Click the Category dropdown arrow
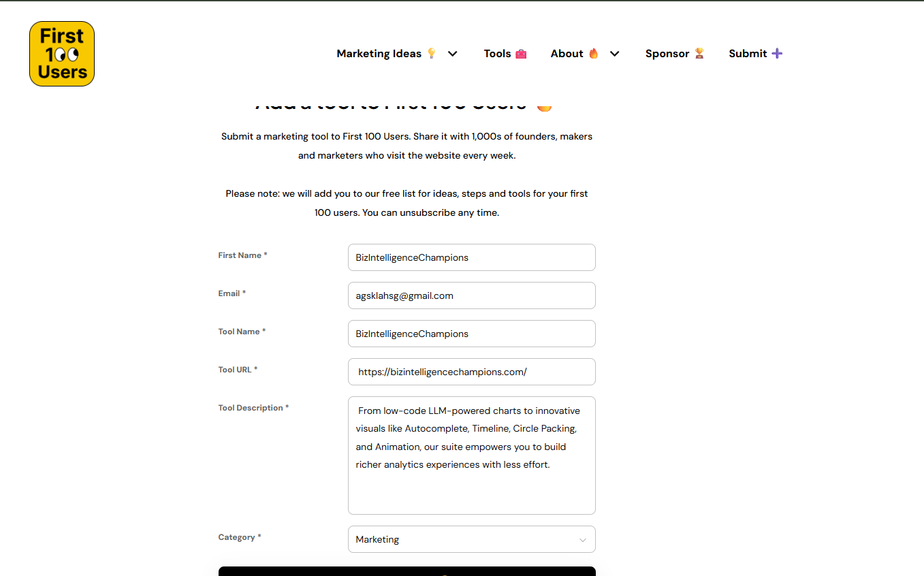Image resolution: width=924 pixels, height=576 pixels. tap(583, 540)
